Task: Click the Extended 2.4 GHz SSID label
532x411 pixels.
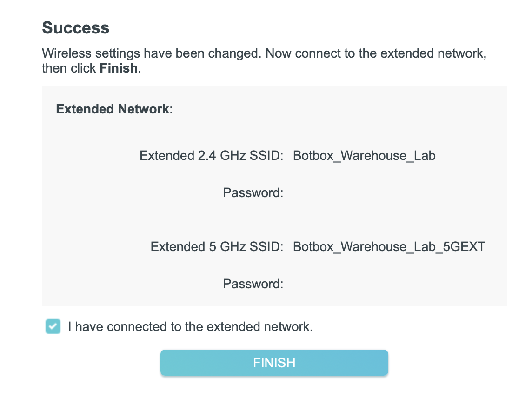Action: pos(211,155)
